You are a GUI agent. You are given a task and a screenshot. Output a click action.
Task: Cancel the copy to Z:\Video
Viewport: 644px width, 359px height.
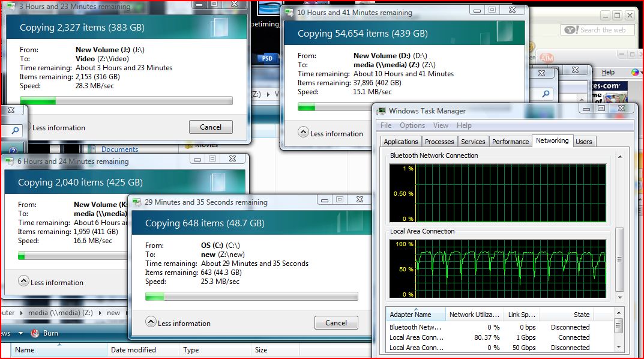click(210, 127)
